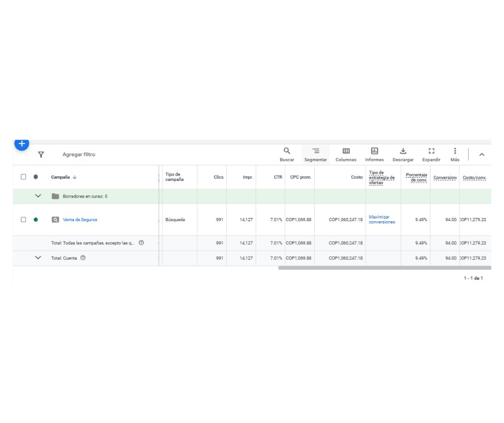Check the select-all header checkbox

coord(23,177)
